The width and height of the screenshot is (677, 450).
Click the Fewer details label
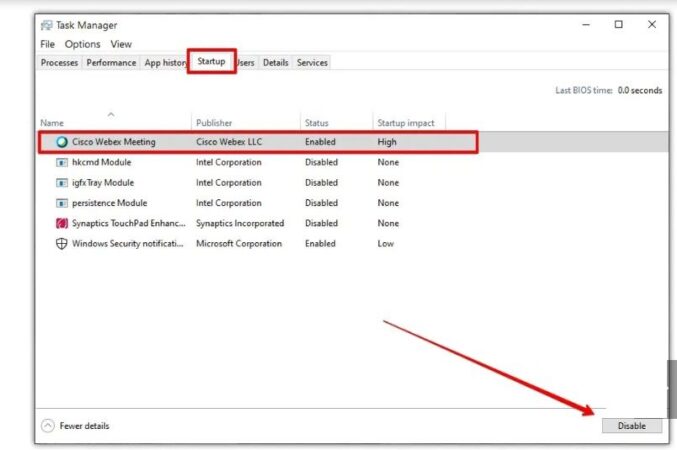pos(84,426)
